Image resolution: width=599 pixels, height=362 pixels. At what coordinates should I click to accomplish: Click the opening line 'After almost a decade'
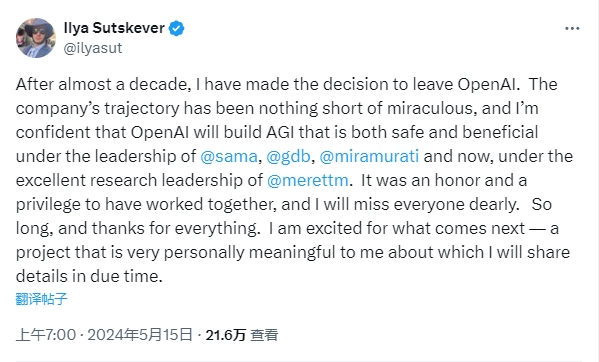click(x=101, y=84)
